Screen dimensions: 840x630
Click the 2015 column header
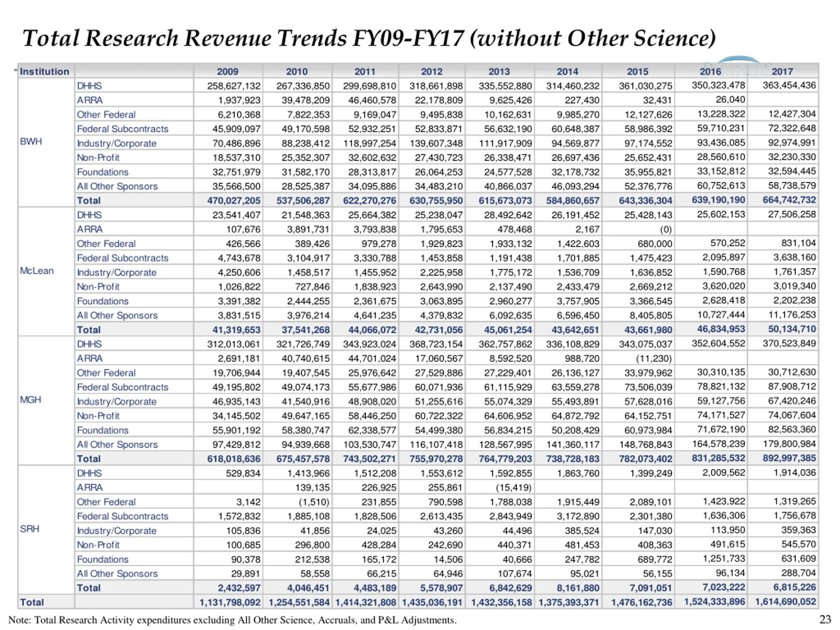[638, 72]
